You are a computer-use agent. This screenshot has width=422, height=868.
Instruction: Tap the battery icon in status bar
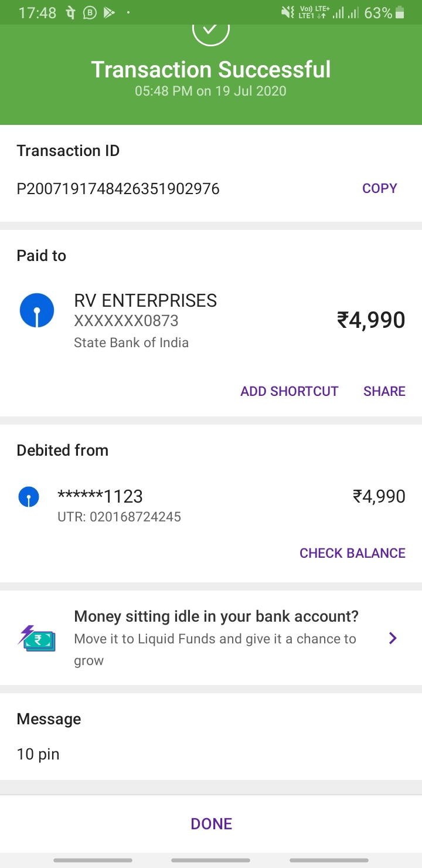(400, 12)
